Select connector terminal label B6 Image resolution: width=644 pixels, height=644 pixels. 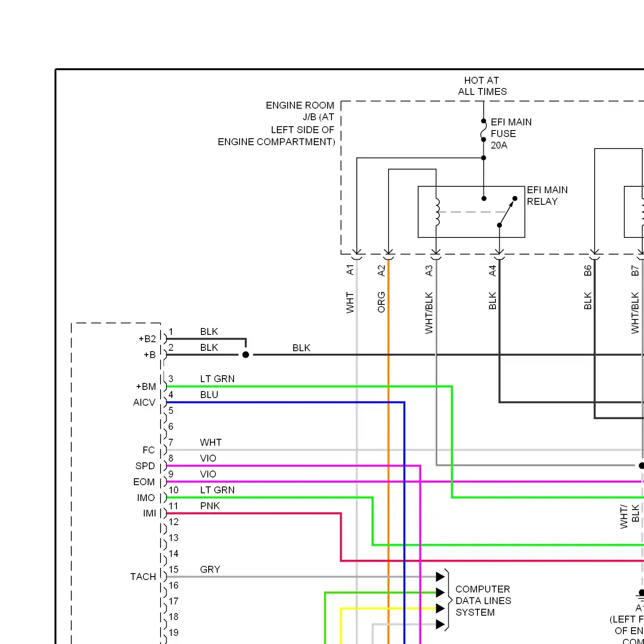tap(588, 270)
